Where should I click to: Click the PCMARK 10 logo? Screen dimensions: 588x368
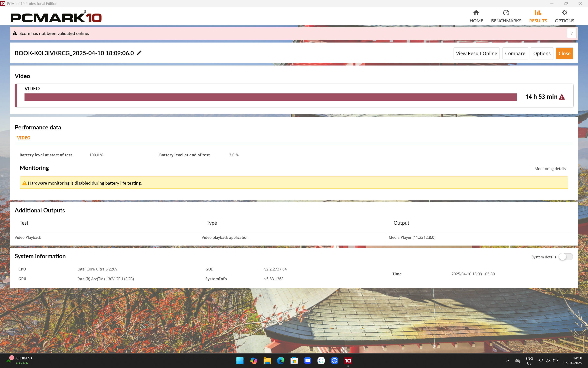pyautogui.click(x=56, y=17)
